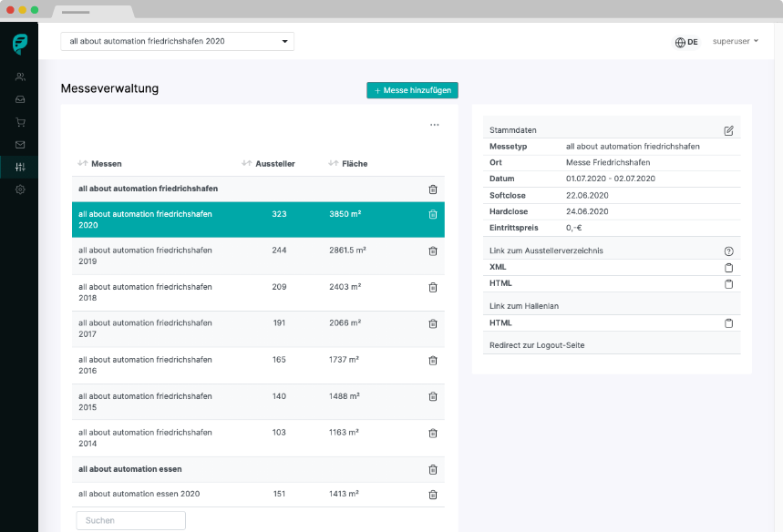
Task: Select all about automation friedrichshafen 2018 row
Action: [258, 292]
